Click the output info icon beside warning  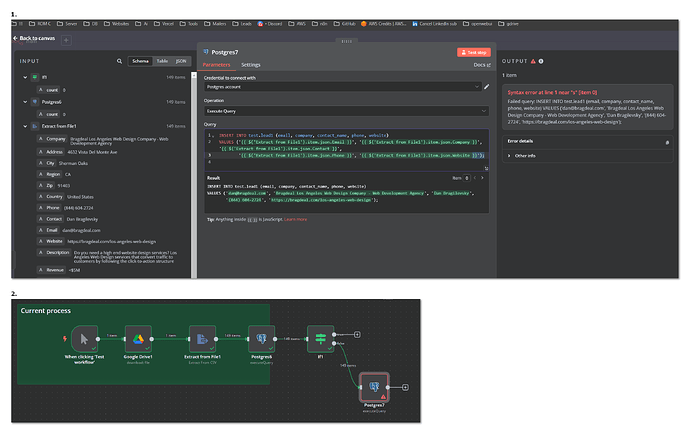point(541,61)
